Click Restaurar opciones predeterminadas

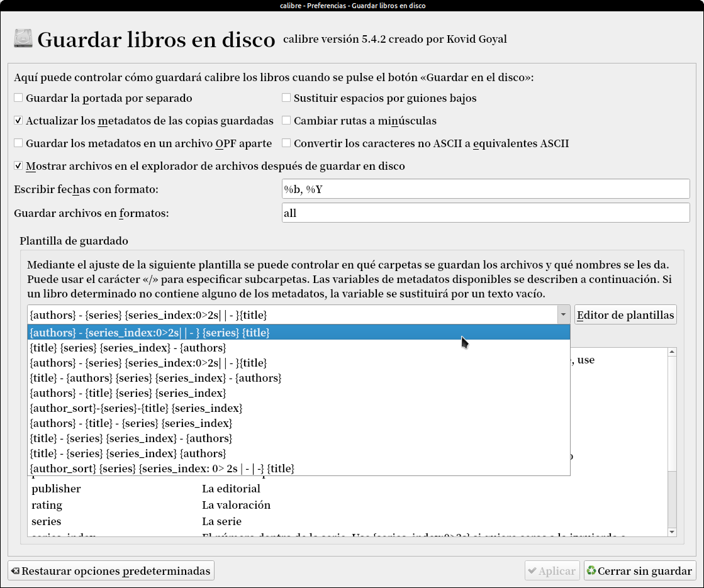pyautogui.click(x=111, y=570)
